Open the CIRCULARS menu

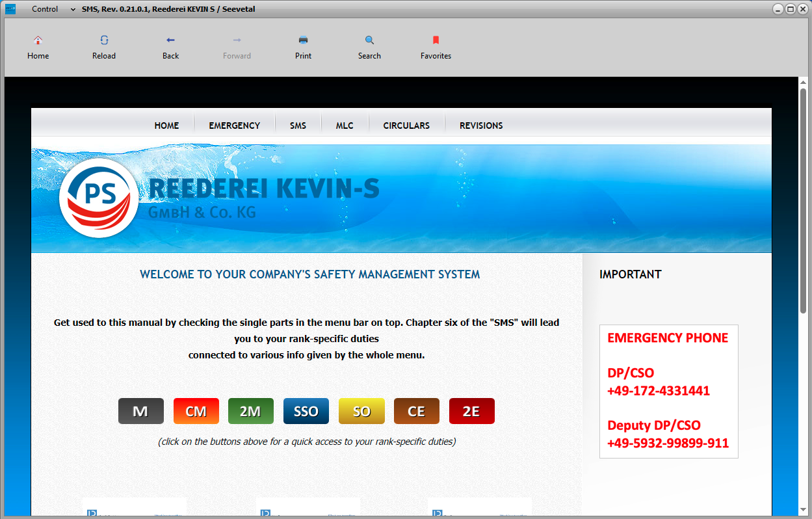(406, 126)
